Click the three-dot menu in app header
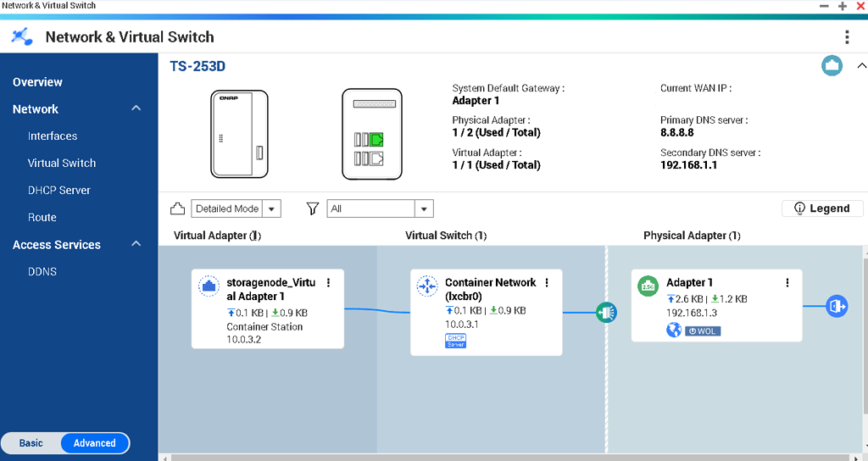The width and height of the screenshot is (868, 461). click(846, 37)
